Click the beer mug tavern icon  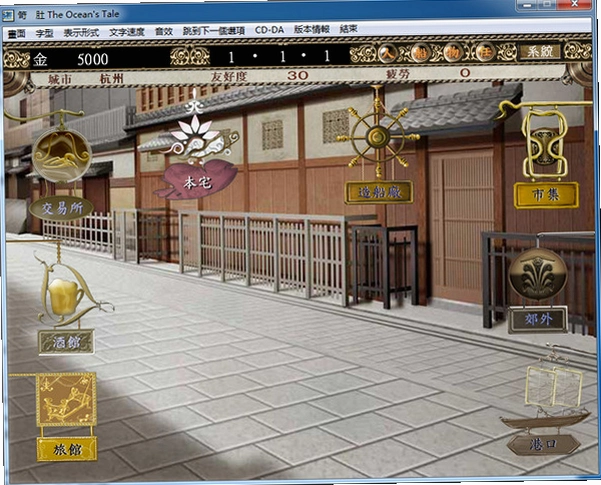point(65,296)
